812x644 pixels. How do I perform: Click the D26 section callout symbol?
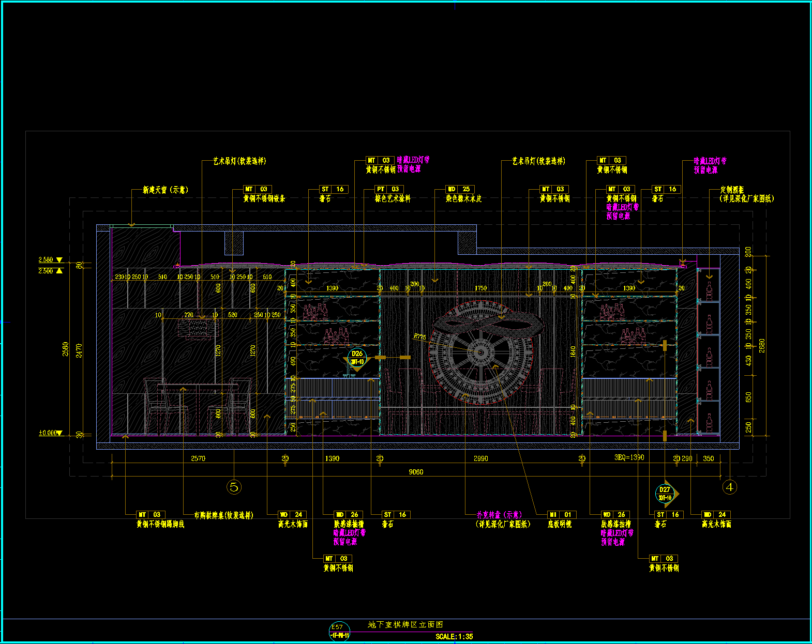pos(357,358)
